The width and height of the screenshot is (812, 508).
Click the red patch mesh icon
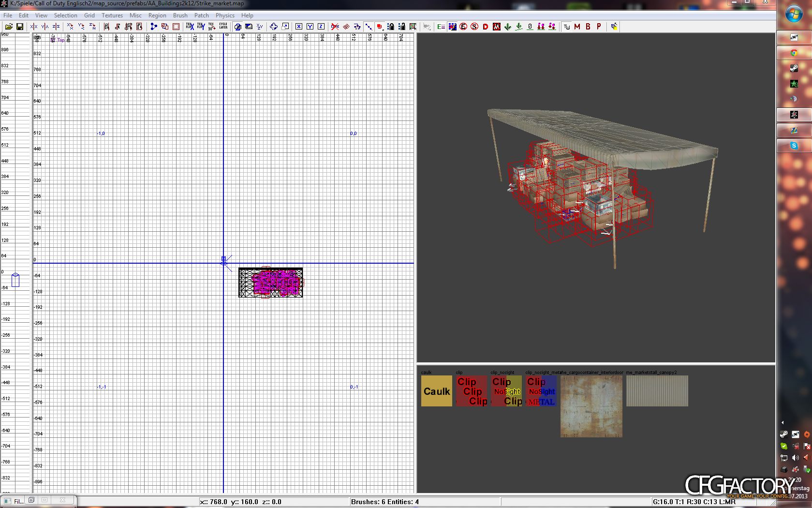click(346, 27)
